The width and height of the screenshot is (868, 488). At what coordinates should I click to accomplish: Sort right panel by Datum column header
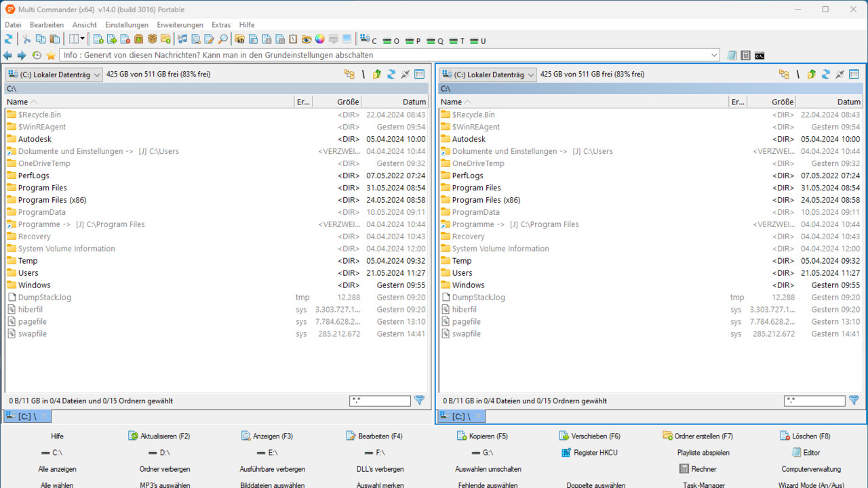[829, 102]
